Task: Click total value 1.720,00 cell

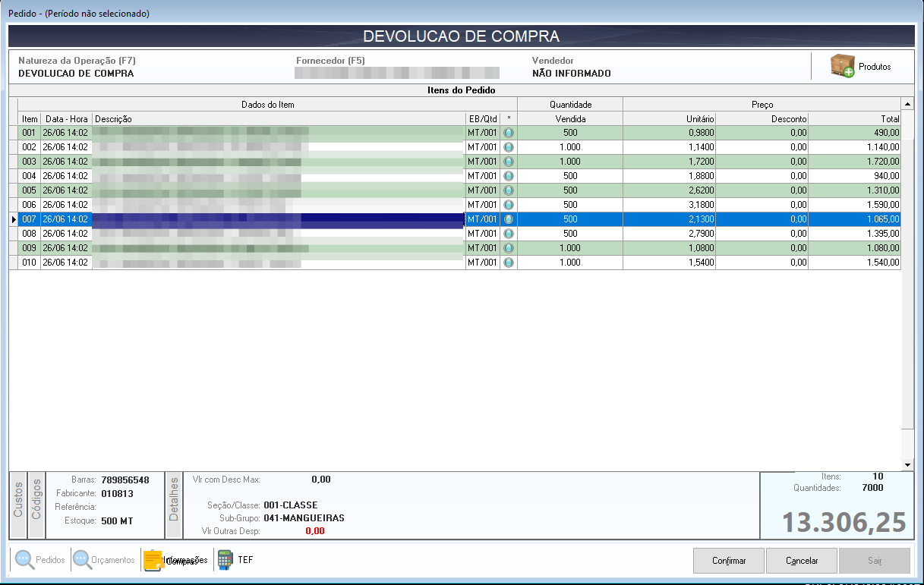Action: (855, 161)
